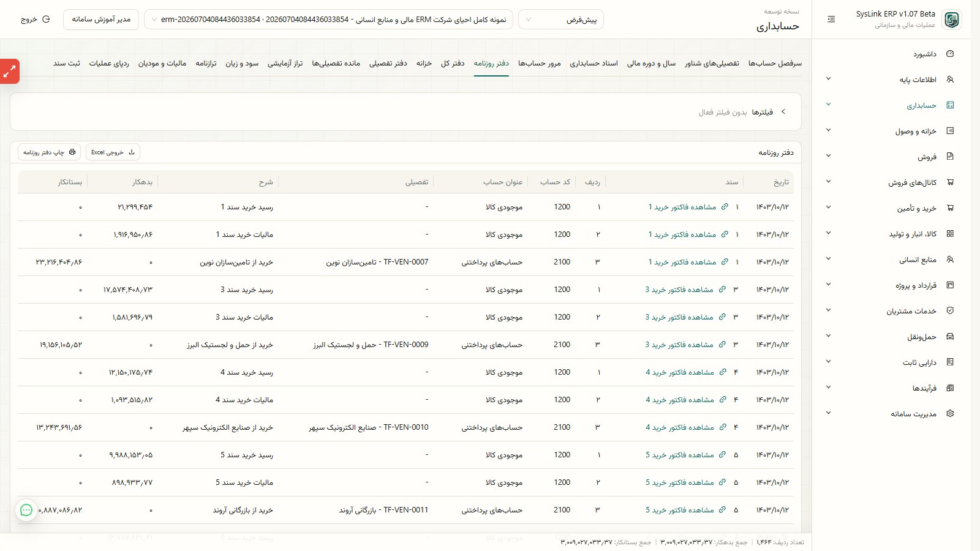Click the منابع انسانی people icon
The height and width of the screenshot is (551, 980).
[950, 260]
